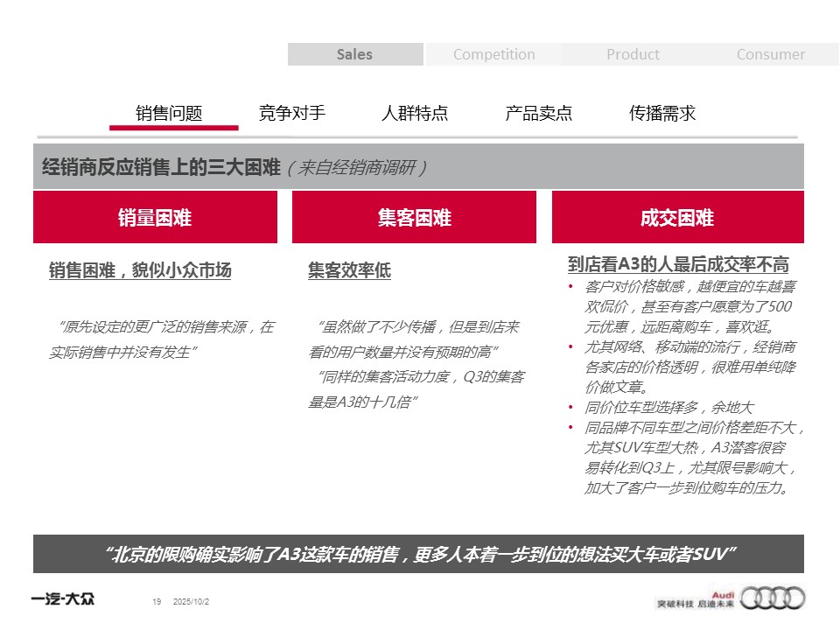Image resolution: width=840 pixels, height=630 pixels.
Task: Go to the Consumer tab
Action: click(x=770, y=54)
